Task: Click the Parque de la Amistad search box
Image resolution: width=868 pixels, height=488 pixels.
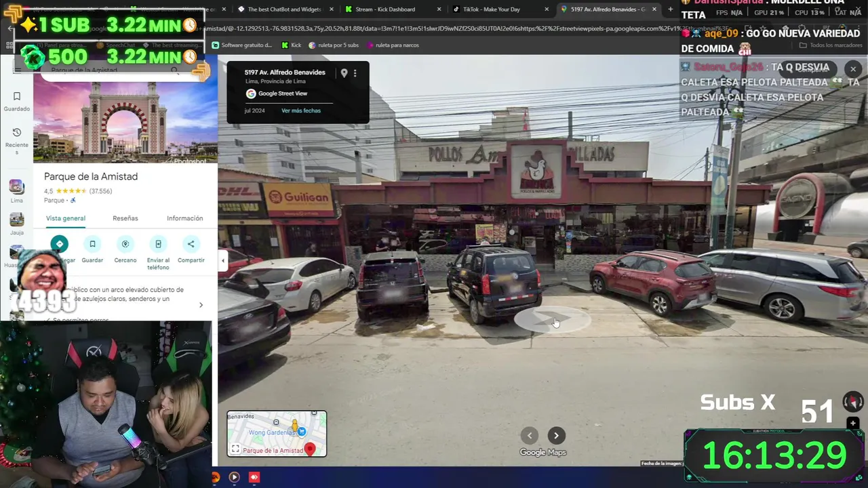Action: pyautogui.click(x=108, y=70)
